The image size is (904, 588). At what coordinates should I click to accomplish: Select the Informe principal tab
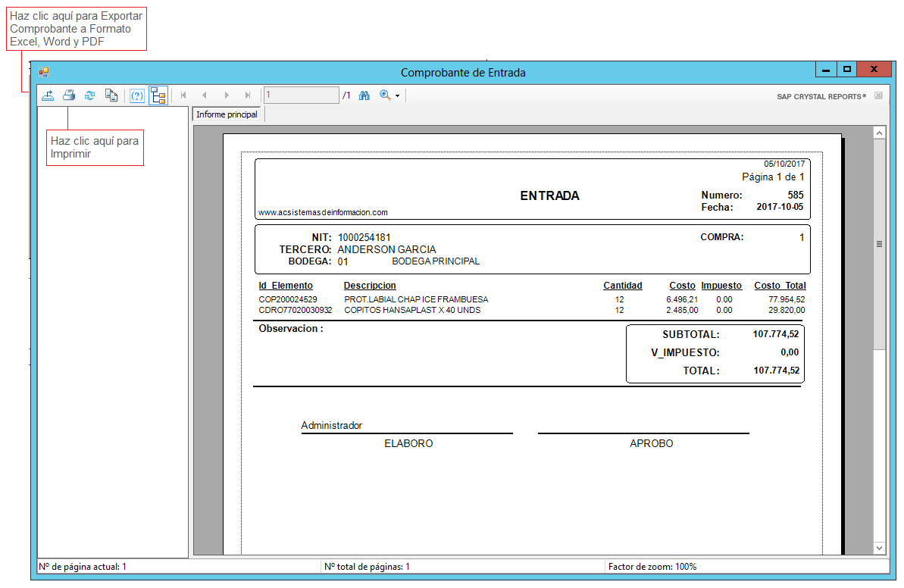pos(227,114)
